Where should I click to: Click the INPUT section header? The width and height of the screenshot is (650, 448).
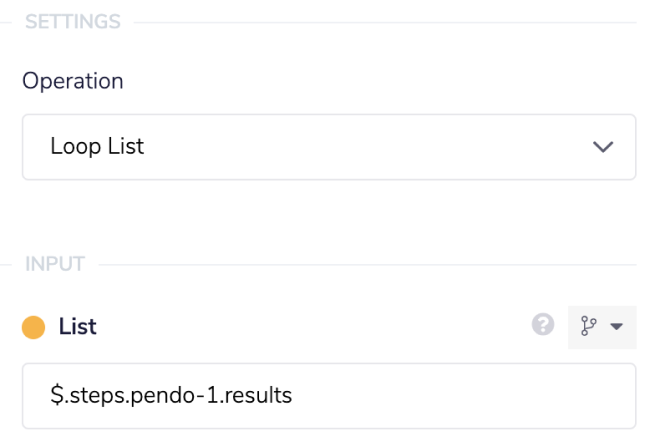[x=57, y=265]
